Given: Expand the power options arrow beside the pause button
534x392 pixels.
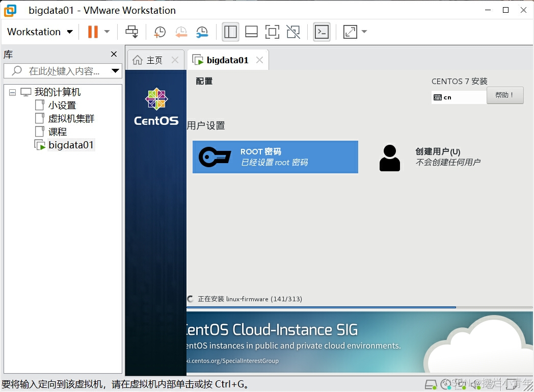Looking at the screenshot, I should (x=107, y=32).
